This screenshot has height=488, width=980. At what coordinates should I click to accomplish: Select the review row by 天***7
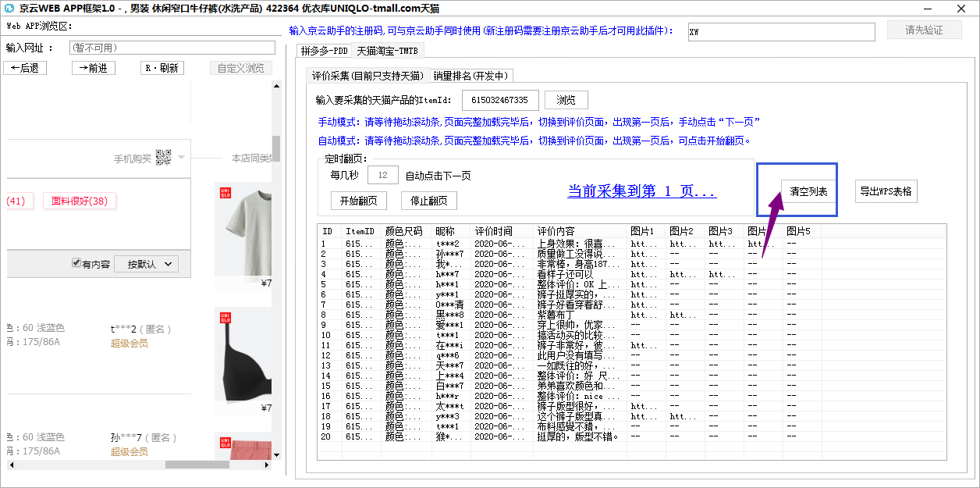point(632,365)
